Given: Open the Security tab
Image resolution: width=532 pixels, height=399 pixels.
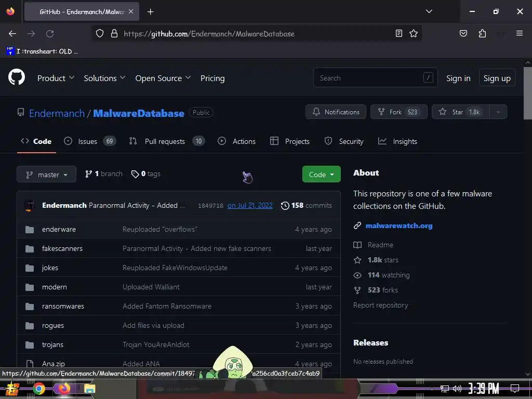Looking at the screenshot, I should [344, 141].
